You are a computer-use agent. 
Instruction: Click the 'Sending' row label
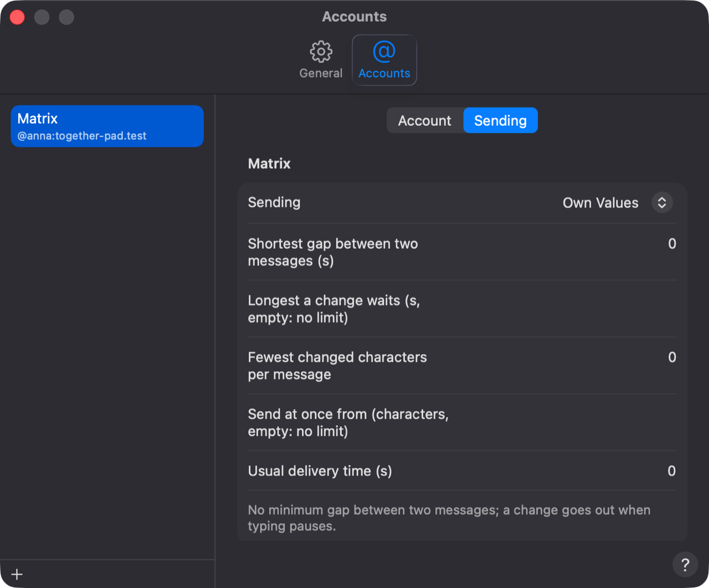(274, 203)
